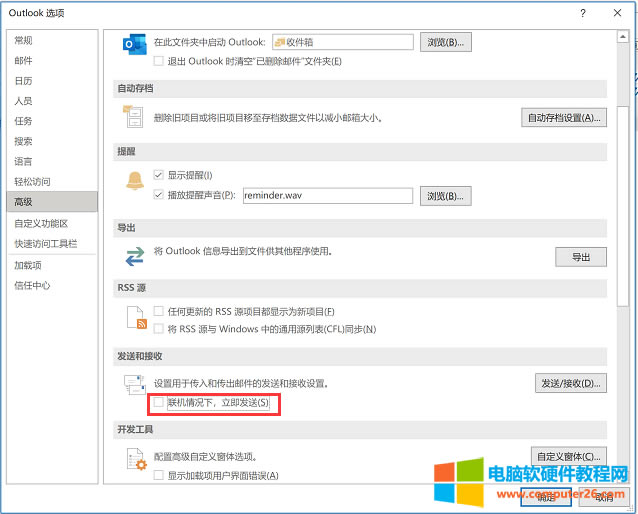Click the vertical scrollbar thumb
Image resolution: width=638 pixels, height=514 pixels.
point(623,206)
